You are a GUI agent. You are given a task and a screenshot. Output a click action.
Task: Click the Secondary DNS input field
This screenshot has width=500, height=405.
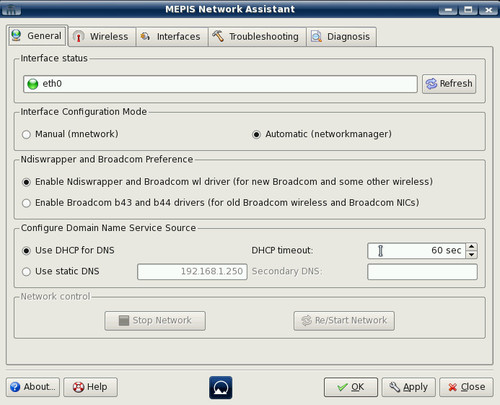[x=422, y=272]
